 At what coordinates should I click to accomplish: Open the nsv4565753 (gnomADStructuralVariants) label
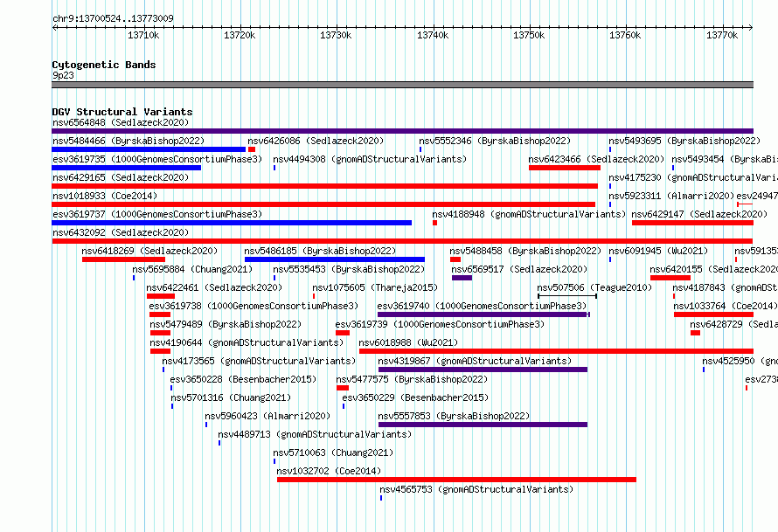[476, 489]
